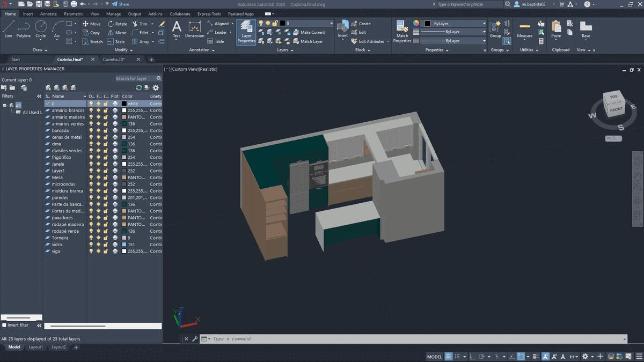Lock the bancada layer
The image size is (644, 362).
point(106,130)
